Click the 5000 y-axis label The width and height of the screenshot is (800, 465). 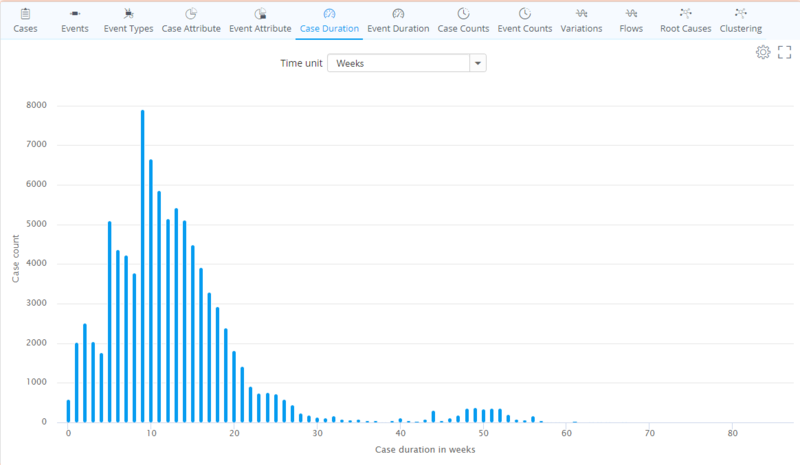pyautogui.click(x=36, y=224)
